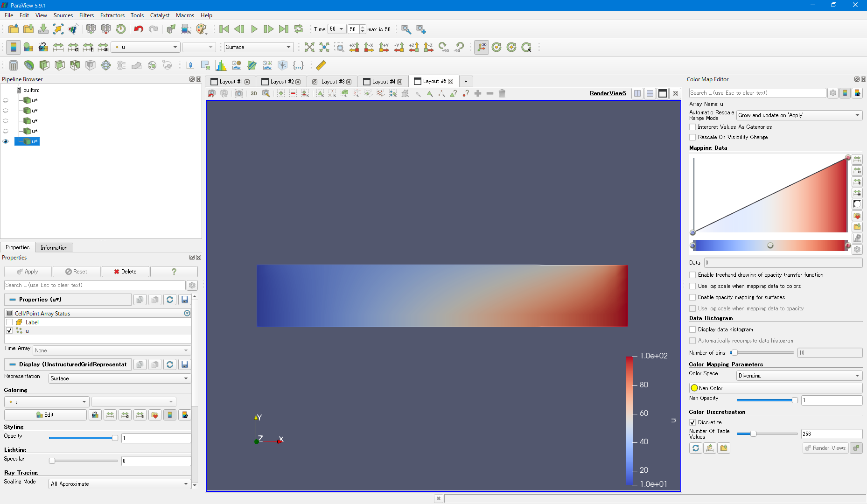Jump to the first frame

point(224,29)
